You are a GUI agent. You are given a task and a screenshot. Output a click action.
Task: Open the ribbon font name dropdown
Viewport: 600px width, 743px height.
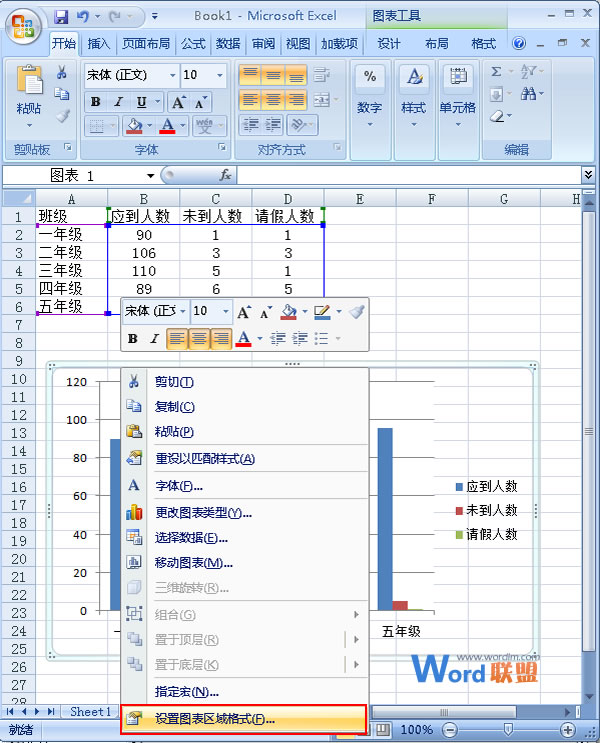pyautogui.click(x=173, y=75)
